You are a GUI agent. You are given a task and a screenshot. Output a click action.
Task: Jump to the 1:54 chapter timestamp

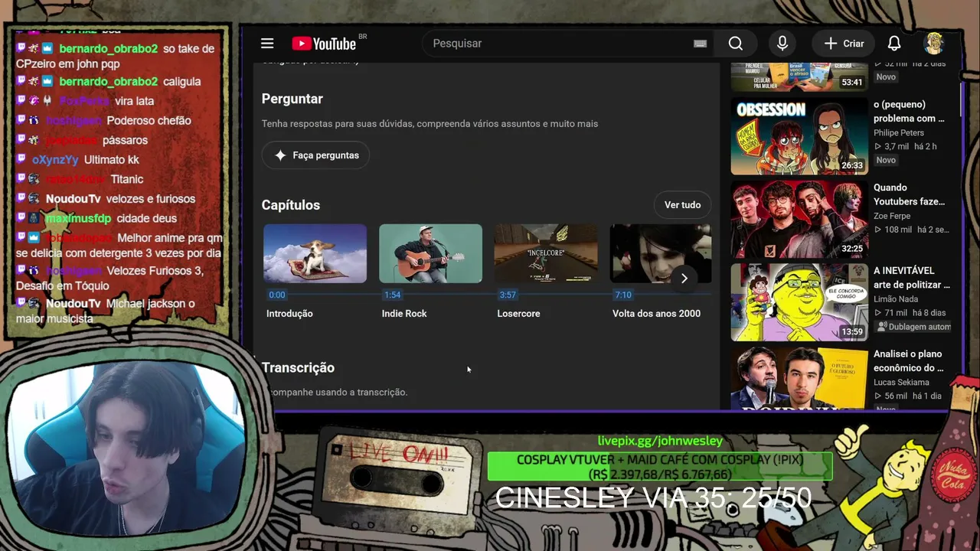click(x=392, y=295)
